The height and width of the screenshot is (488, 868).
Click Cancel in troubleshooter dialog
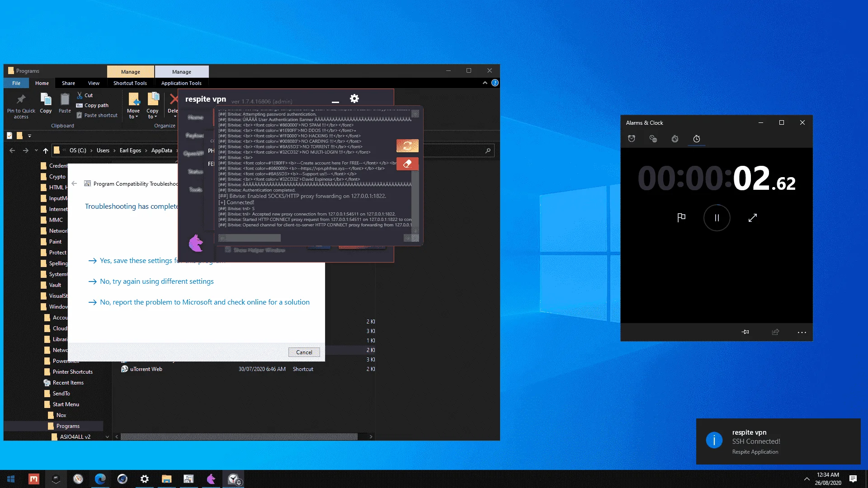pos(304,352)
